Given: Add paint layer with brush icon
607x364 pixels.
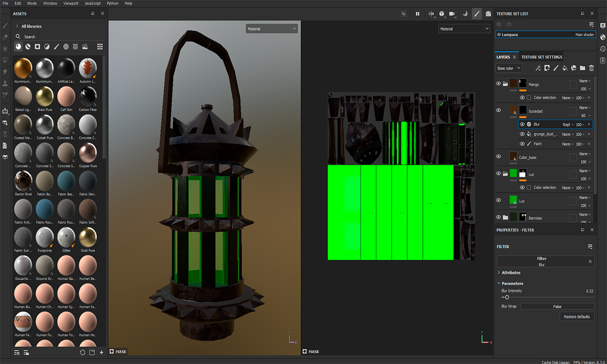Looking at the screenshot, I should tap(556, 68).
